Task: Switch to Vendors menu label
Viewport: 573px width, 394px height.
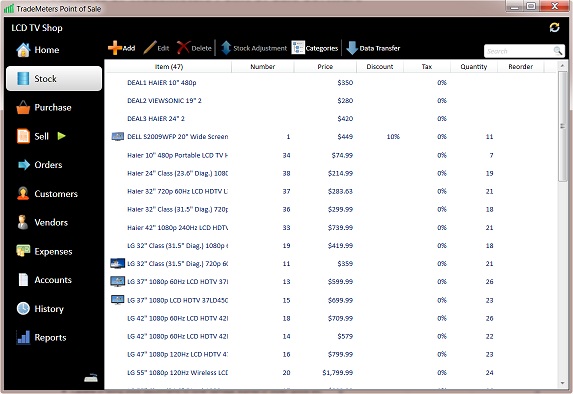Action: tap(51, 222)
